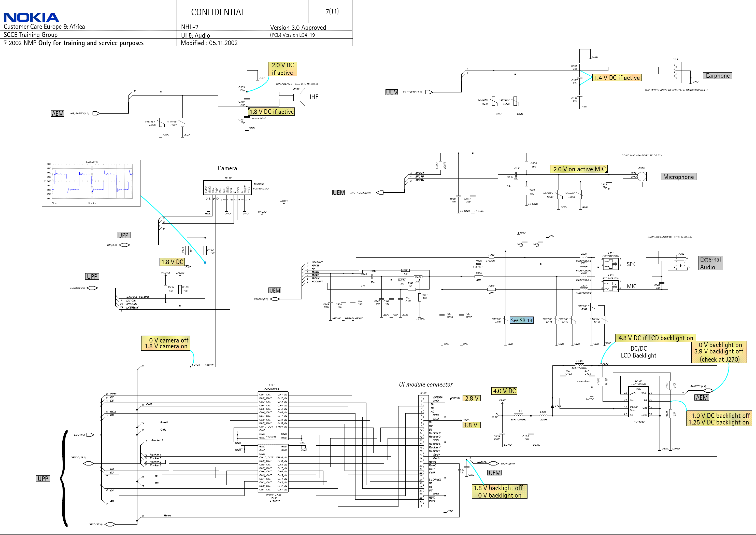Click the '2.0 V DC if active' note

tap(282, 69)
